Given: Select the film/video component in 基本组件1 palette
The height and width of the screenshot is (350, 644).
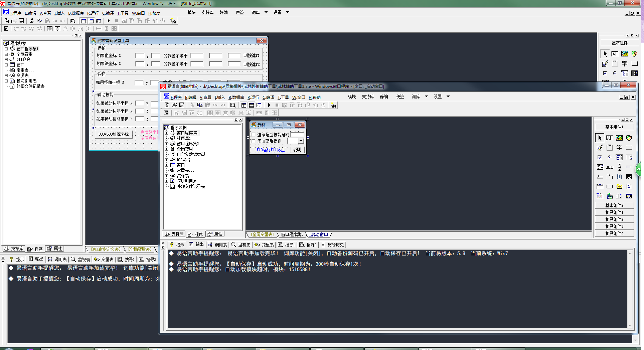Looking at the screenshot, I should click(x=619, y=177).
